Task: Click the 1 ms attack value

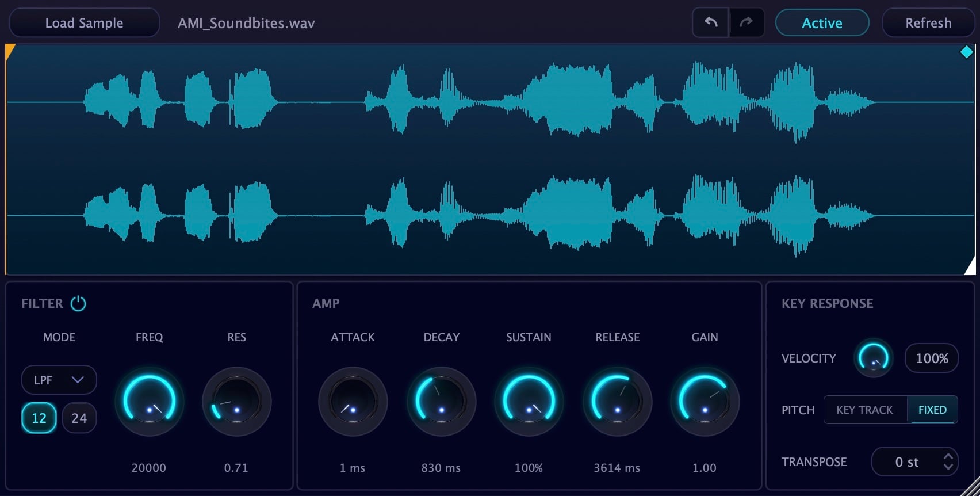Action: (x=353, y=468)
